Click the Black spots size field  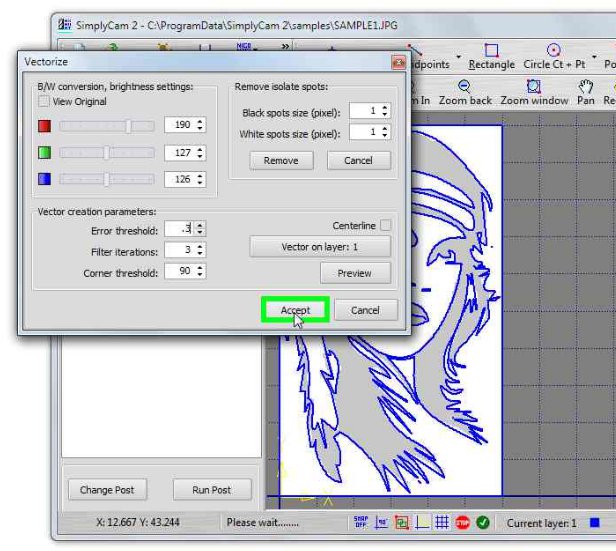click(x=364, y=111)
